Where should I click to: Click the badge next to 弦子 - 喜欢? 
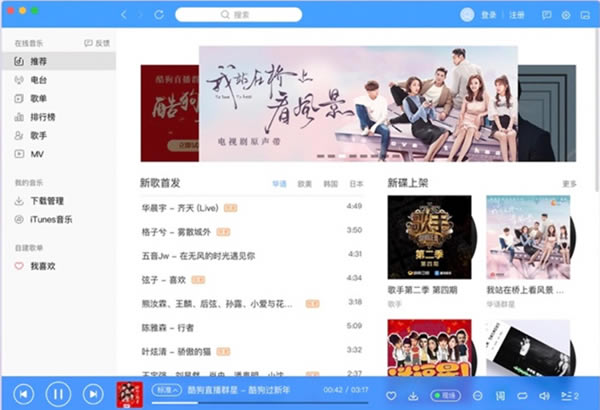pyautogui.click(x=198, y=280)
